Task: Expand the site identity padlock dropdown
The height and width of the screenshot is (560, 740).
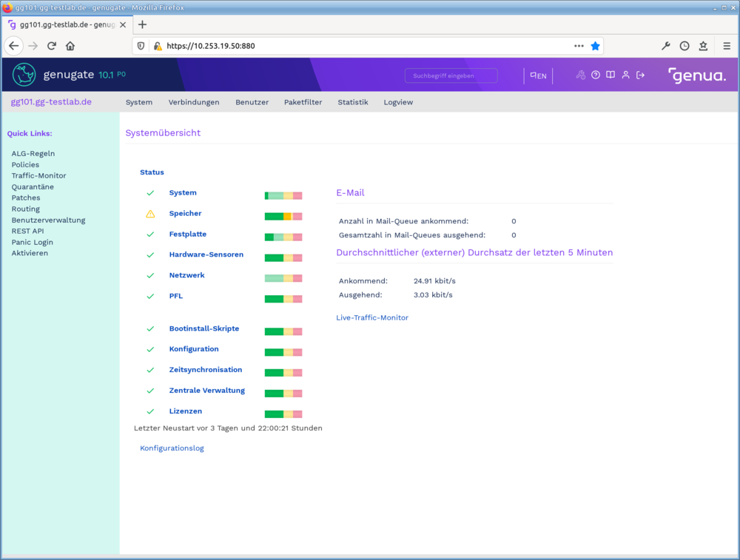Action: point(158,45)
